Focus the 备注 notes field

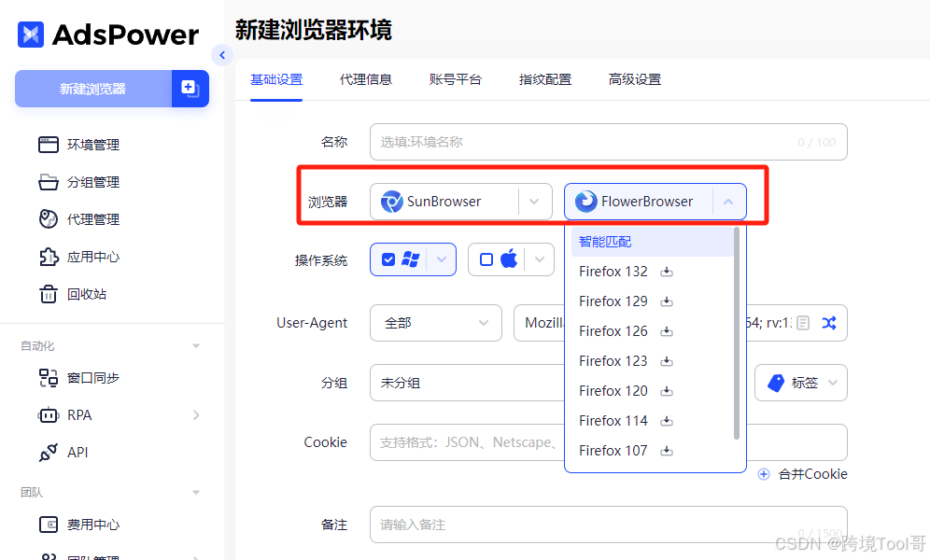[x=609, y=525]
